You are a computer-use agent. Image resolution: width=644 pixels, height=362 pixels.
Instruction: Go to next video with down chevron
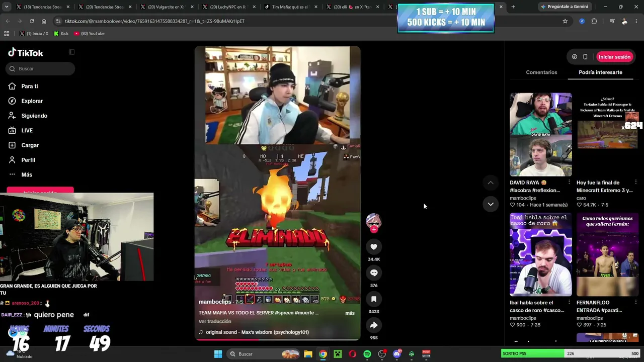coord(491,204)
